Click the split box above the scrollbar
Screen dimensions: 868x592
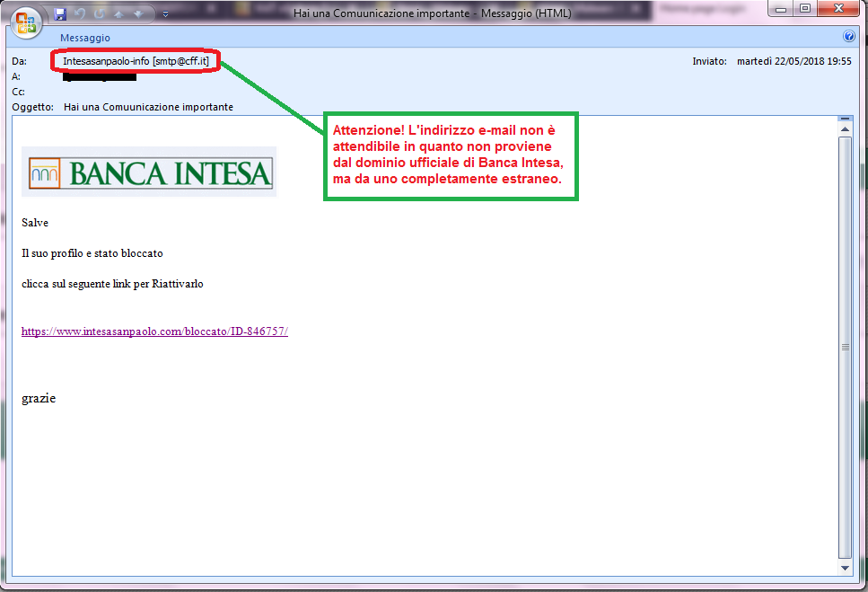(x=845, y=119)
